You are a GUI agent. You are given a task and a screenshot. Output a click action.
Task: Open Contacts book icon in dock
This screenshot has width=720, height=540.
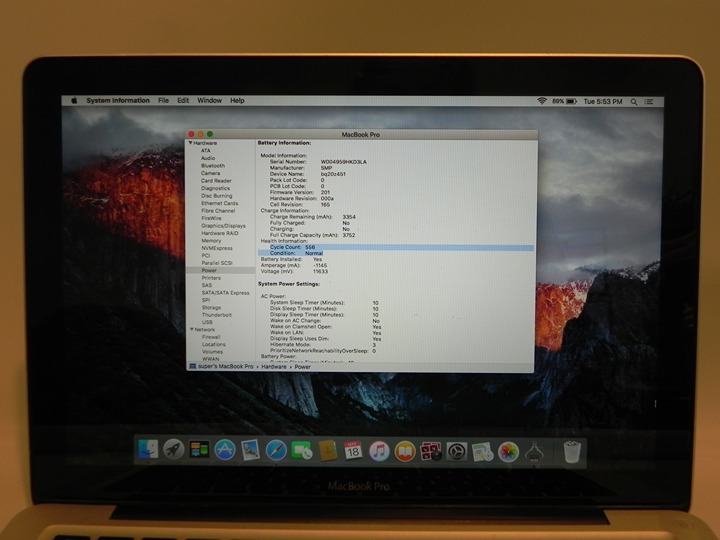tap(327, 451)
